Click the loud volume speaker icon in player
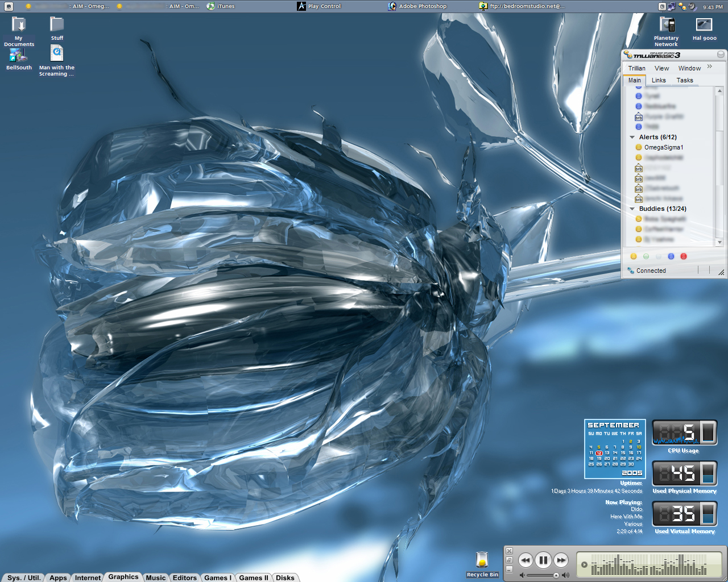This screenshot has height=582, width=728. tap(565, 575)
